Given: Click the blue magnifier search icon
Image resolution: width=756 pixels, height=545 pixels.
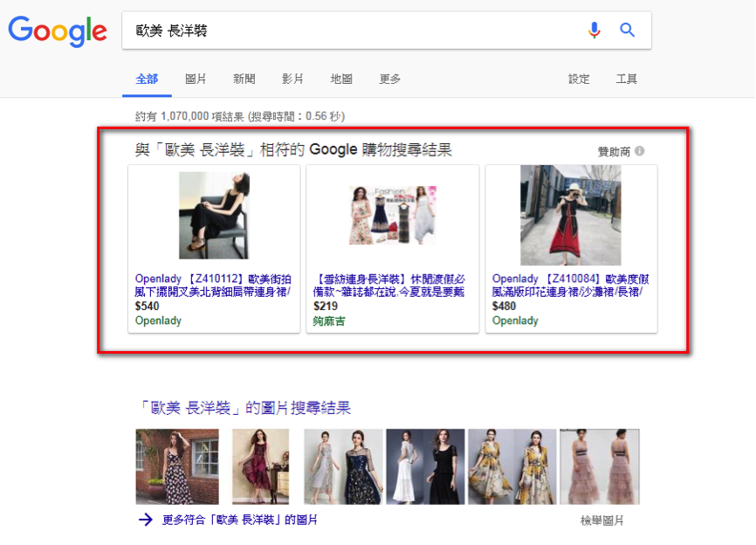Looking at the screenshot, I should (627, 31).
